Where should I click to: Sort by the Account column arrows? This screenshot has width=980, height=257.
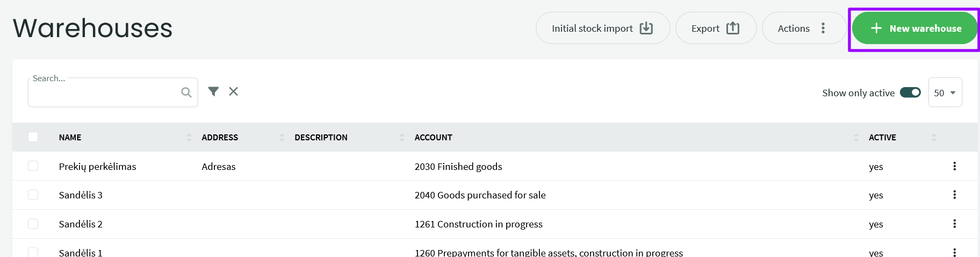click(855, 138)
